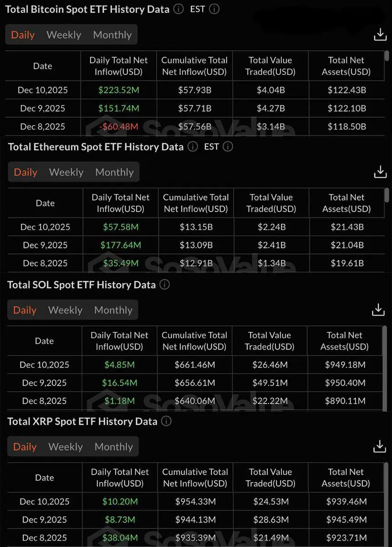Screen dimensions: 392x547
Task: Open info icon beside SOL ETF title
Action: [x=165, y=285]
